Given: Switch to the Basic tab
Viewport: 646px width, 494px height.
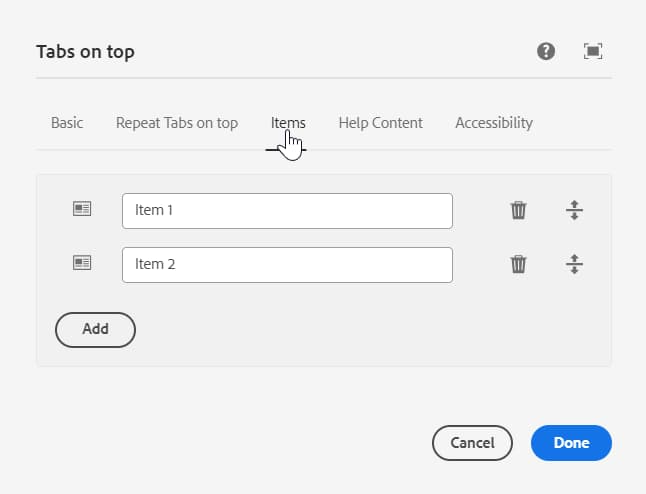Looking at the screenshot, I should pyautogui.click(x=67, y=123).
